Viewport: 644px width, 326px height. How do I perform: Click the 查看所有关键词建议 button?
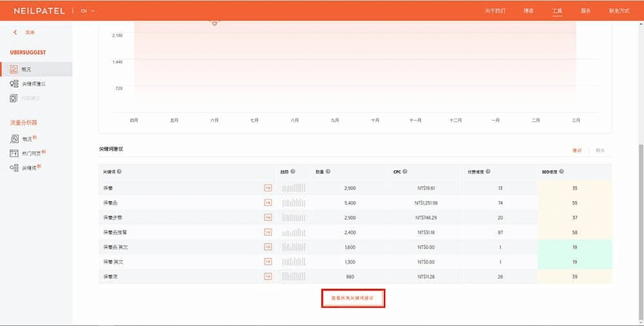tap(353, 298)
